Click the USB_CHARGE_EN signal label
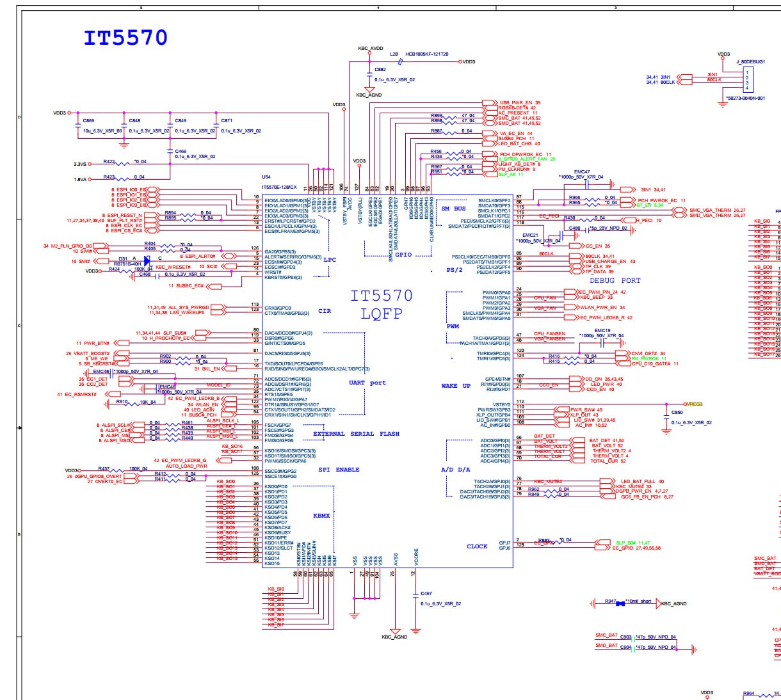Screen dimensions: 781x700 [x=606, y=261]
